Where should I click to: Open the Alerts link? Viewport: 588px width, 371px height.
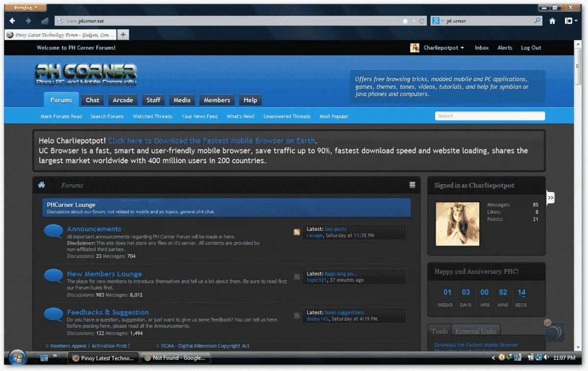coord(505,48)
